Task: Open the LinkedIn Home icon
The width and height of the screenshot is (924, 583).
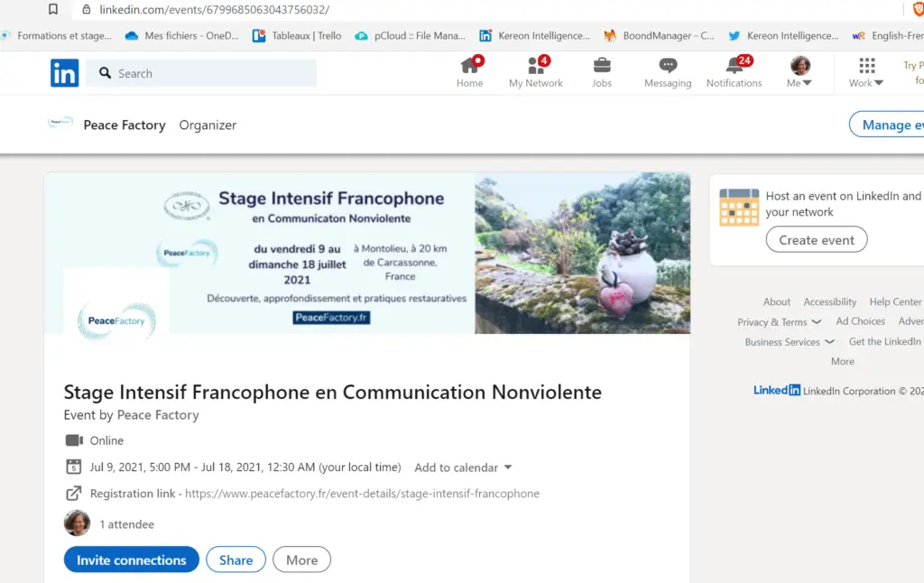Action: pyautogui.click(x=469, y=66)
